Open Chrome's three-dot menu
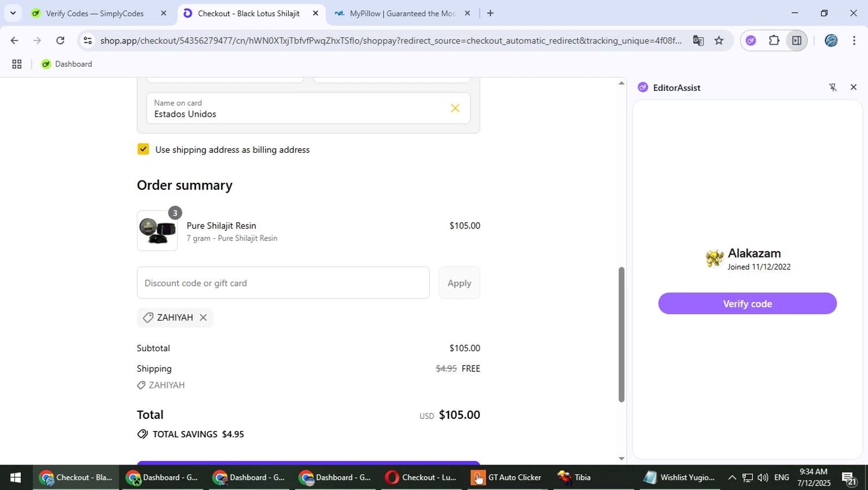868x490 pixels. (x=854, y=40)
